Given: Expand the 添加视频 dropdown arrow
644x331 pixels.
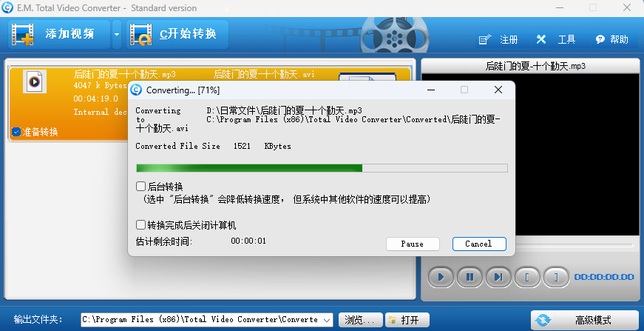Looking at the screenshot, I should [x=117, y=35].
